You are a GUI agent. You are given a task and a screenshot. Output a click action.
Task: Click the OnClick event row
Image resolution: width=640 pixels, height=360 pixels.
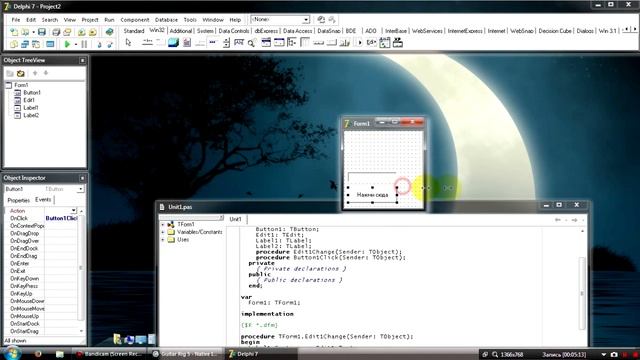tap(41, 218)
